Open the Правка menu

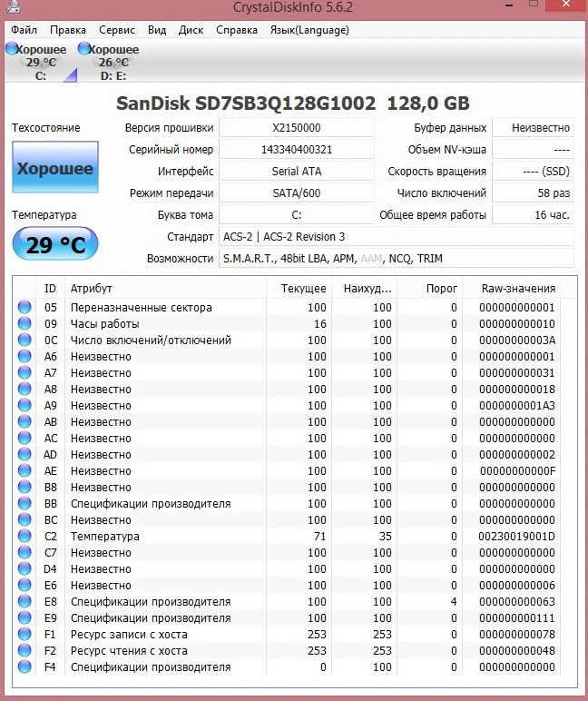(68, 30)
